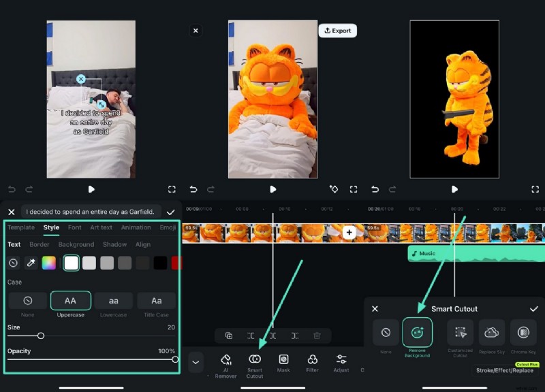Click the Export button
Image resolution: width=545 pixels, height=392 pixels.
click(337, 30)
